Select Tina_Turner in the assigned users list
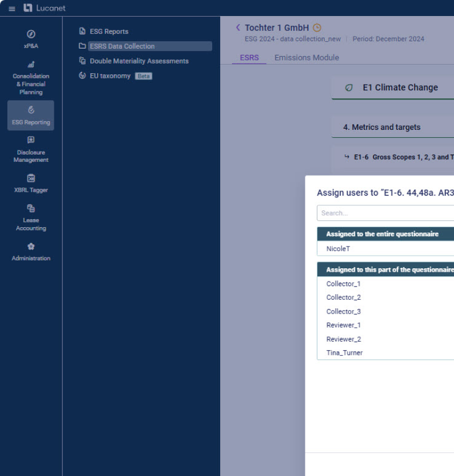Image resolution: width=454 pixels, height=476 pixels. click(x=344, y=353)
